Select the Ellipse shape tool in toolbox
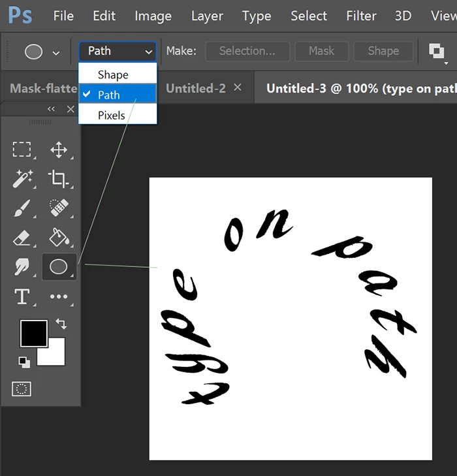Image resolution: width=457 pixels, height=476 pixels. click(59, 266)
